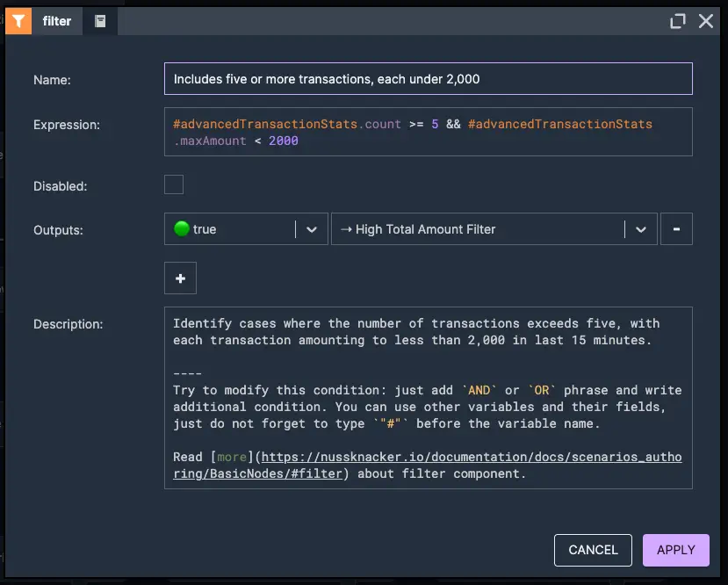
Task: Apply the filter settings
Action: click(676, 550)
